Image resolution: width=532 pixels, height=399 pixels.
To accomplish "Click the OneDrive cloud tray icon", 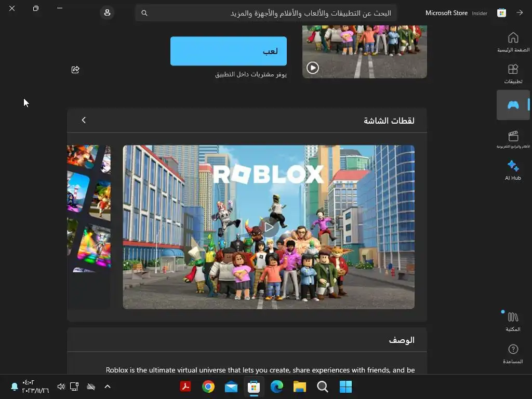I will 91,387.
